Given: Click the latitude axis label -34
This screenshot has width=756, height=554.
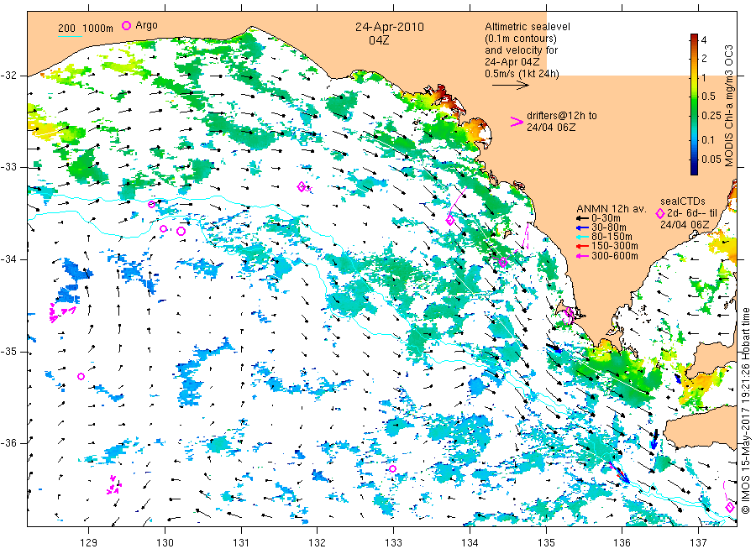Looking at the screenshot, I should tap(9, 259).
